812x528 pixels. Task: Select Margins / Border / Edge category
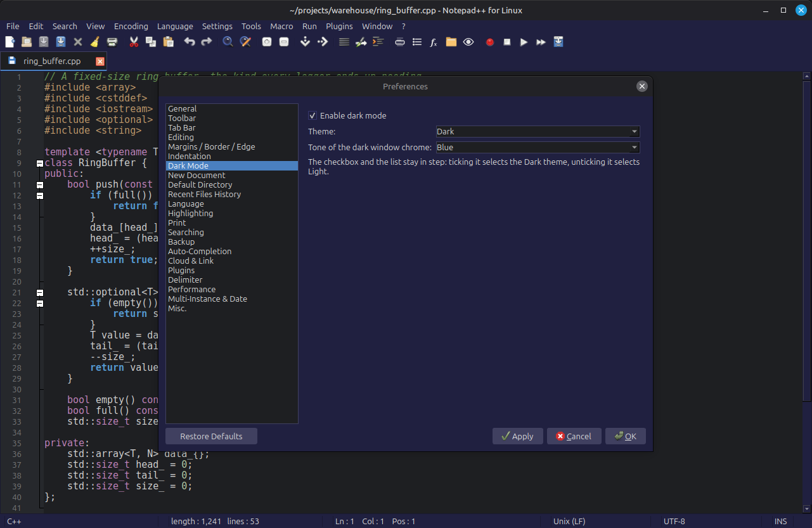coord(231,147)
